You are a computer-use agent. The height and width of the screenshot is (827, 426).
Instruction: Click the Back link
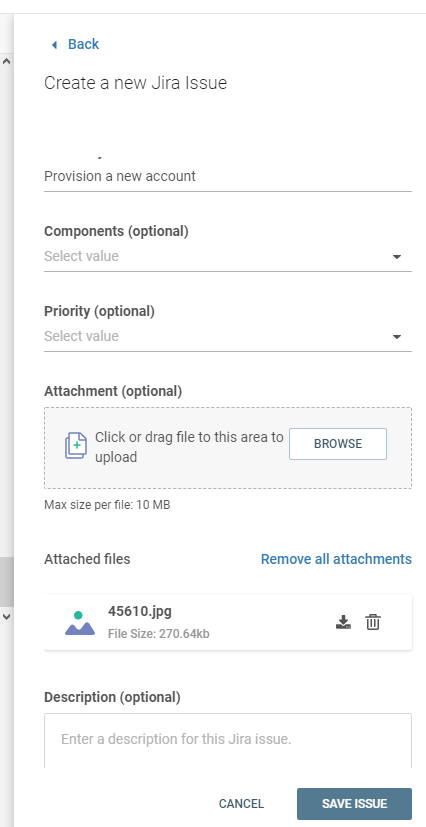click(83, 44)
